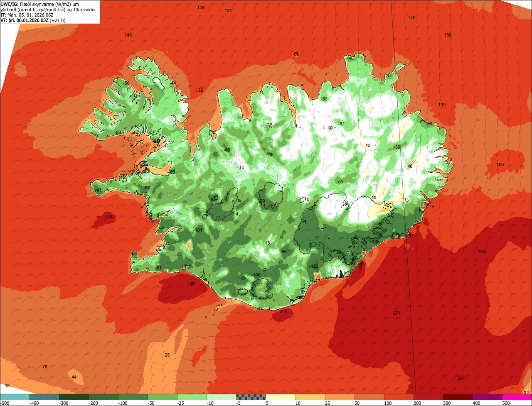
Task: Select the yellow-orange 10 to 25 swatch
Action: [310, 397]
